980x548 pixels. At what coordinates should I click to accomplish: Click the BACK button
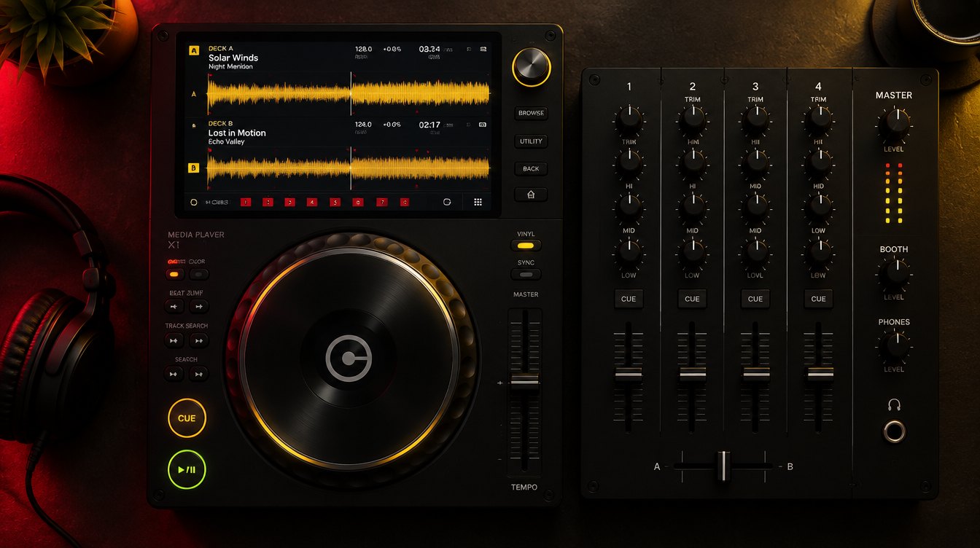[x=531, y=169]
